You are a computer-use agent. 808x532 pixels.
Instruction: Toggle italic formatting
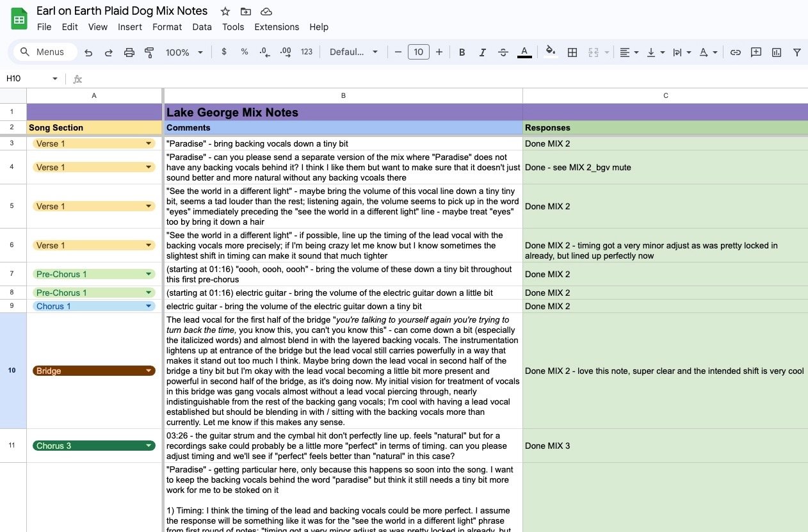pos(482,52)
